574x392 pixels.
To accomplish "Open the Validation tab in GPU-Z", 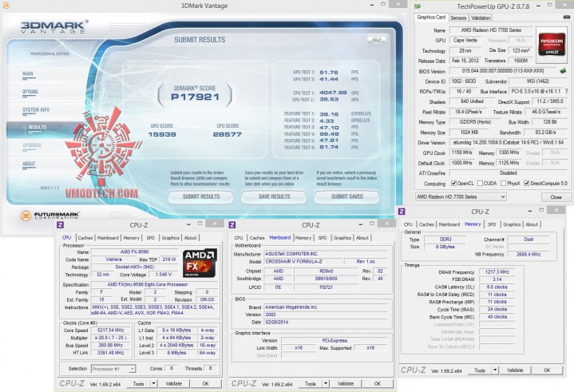I will coord(481,18).
